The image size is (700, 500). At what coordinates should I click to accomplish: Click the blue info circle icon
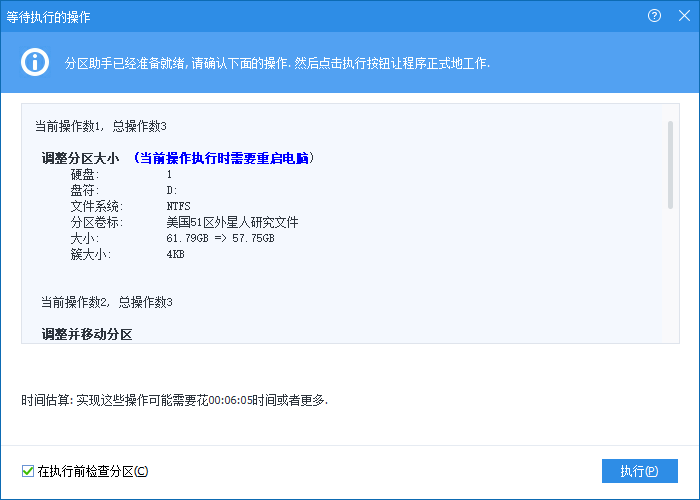pos(35,62)
